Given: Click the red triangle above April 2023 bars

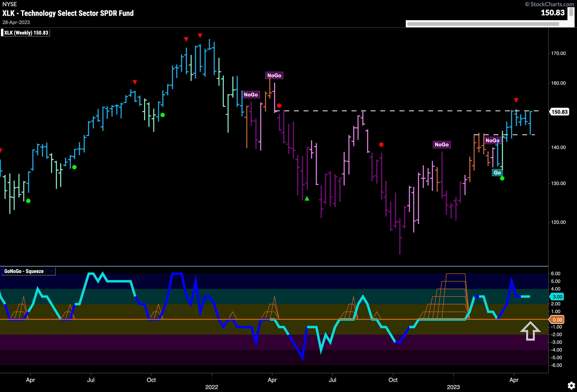Looking at the screenshot, I should point(516,100).
